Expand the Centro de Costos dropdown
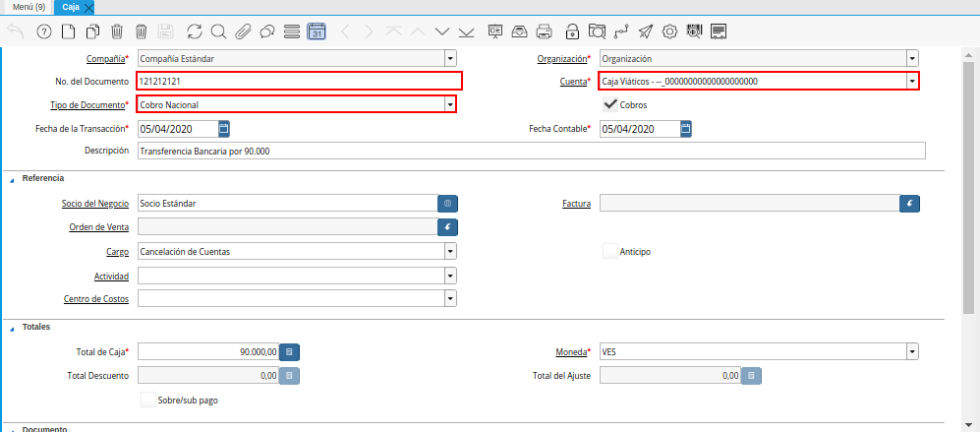This screenshot has width=980, height=432. 450,298
